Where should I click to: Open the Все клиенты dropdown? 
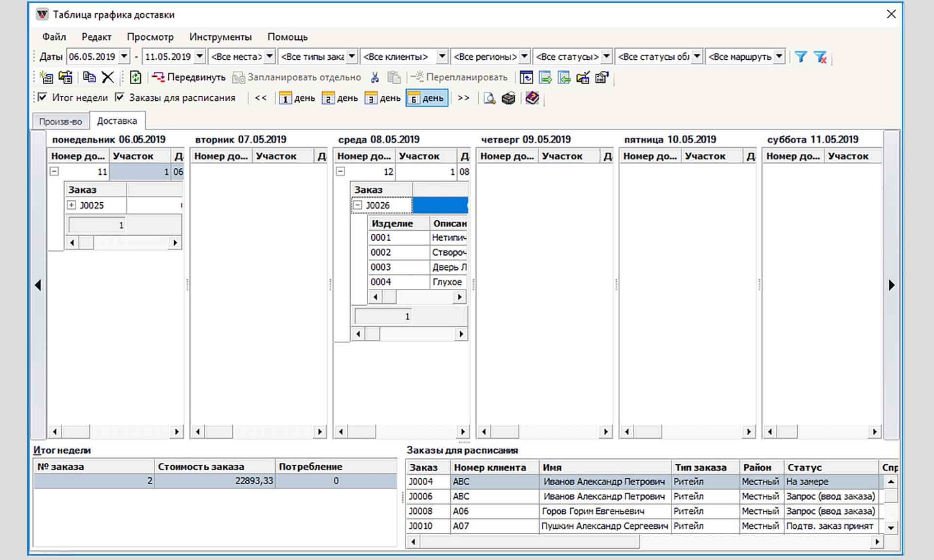click(442, 56)
